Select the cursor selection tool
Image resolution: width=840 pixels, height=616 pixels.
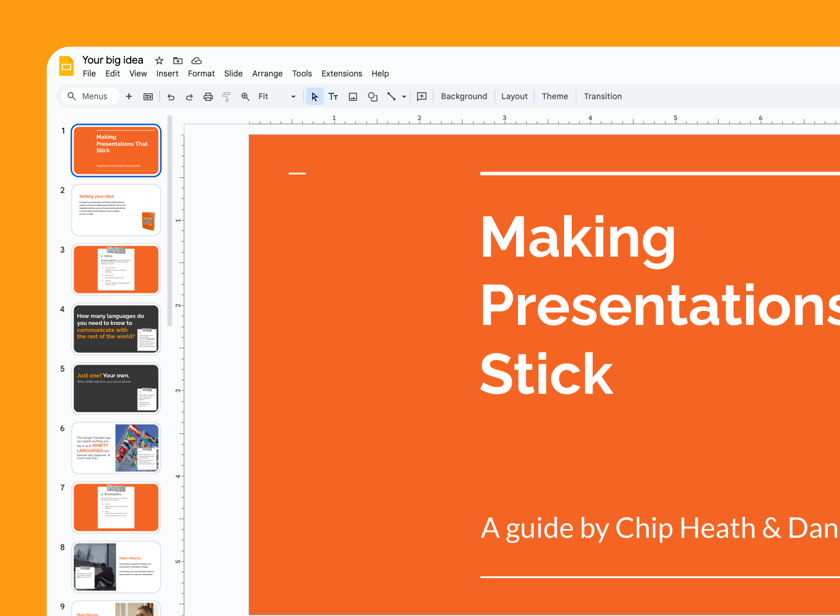click(x=314, y=96)
